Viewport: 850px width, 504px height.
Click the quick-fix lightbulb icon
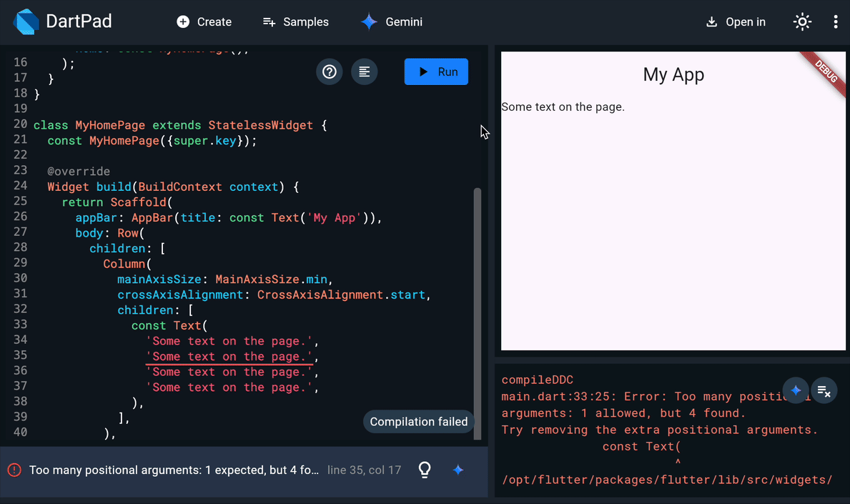point(424,470)
